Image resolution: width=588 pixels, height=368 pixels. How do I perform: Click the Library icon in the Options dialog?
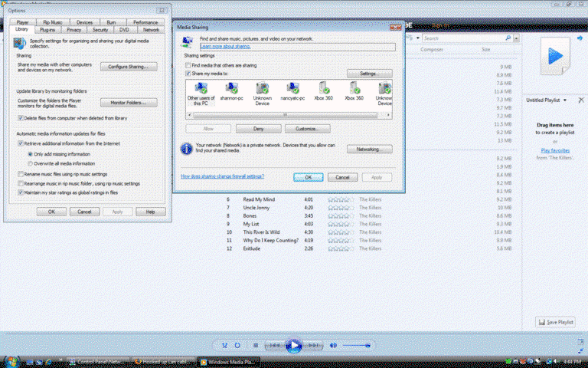pyautogui.click(x=19, y=43)
